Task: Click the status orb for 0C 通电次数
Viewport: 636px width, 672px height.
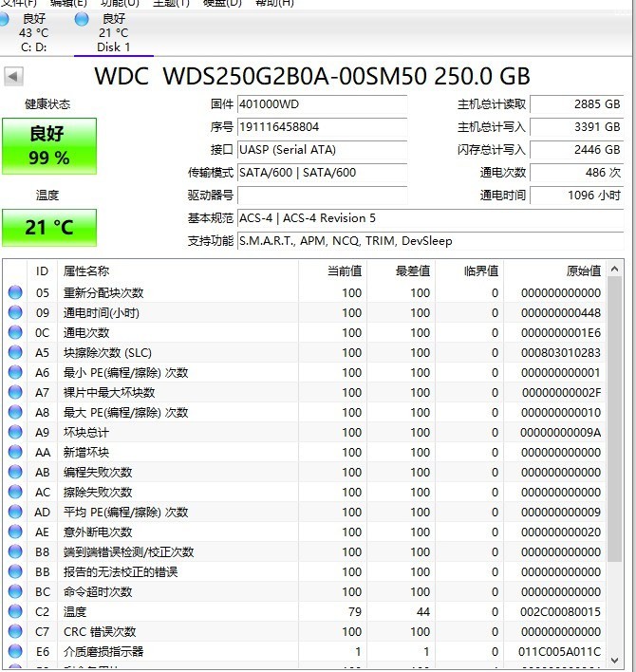Action: click(x=15, y=332)
